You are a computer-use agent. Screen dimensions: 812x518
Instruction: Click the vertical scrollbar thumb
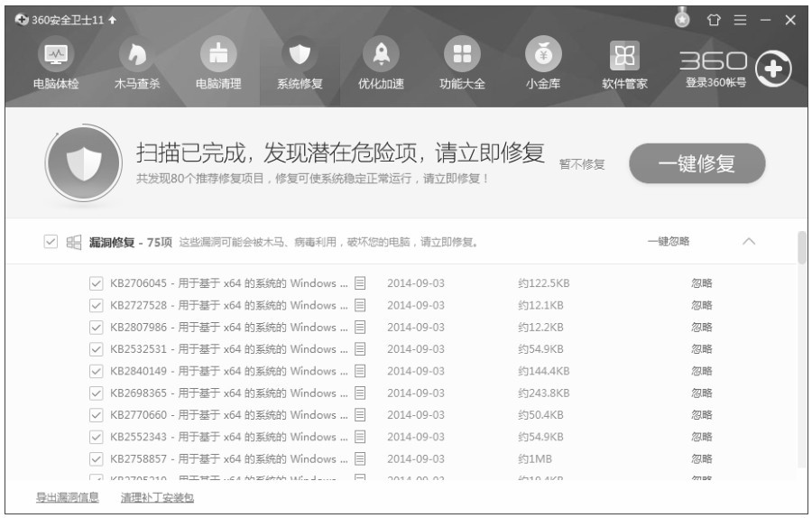802,247
